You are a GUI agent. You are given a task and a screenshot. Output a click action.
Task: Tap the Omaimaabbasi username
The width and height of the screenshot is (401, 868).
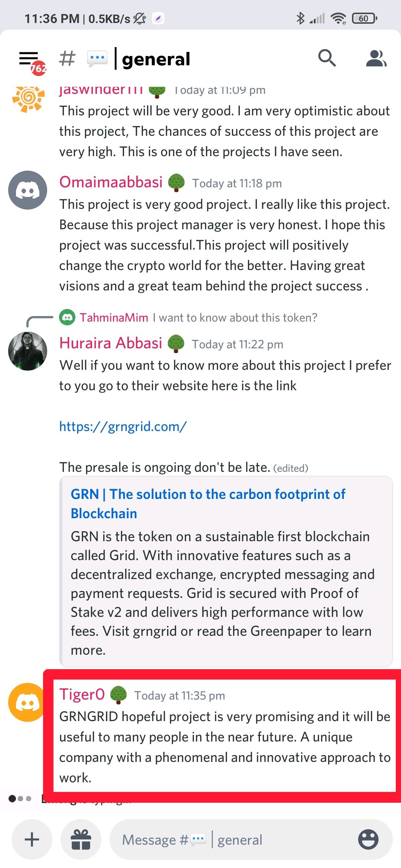pos(111,182)
